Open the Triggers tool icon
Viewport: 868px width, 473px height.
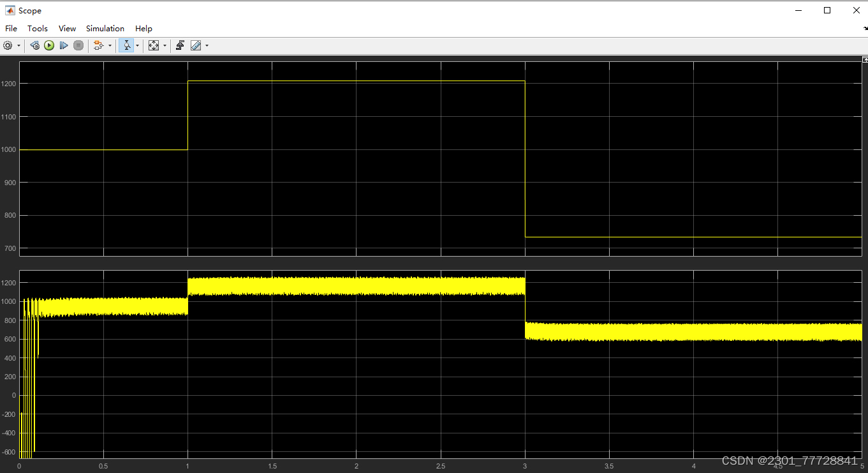pyautogui.click(x=180, y=45)
